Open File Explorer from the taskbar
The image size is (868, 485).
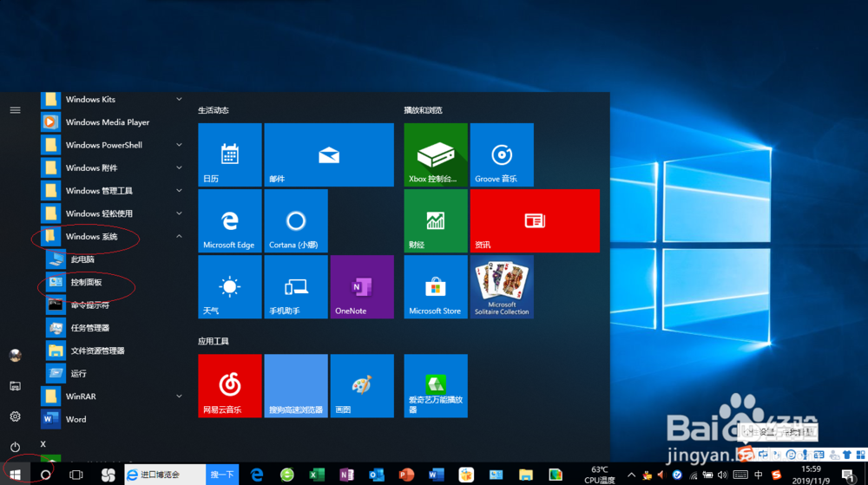pyautogui.click(x=526, y=475)
